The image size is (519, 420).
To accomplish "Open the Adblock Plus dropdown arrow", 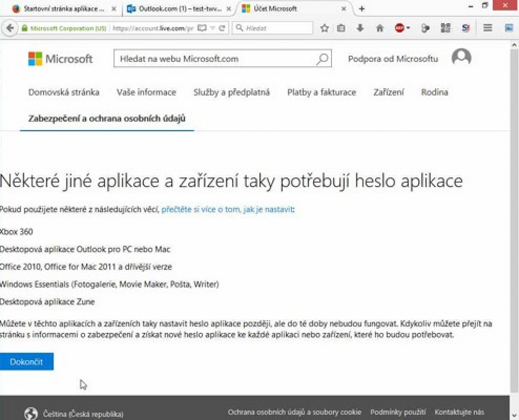I will [408, 28].
